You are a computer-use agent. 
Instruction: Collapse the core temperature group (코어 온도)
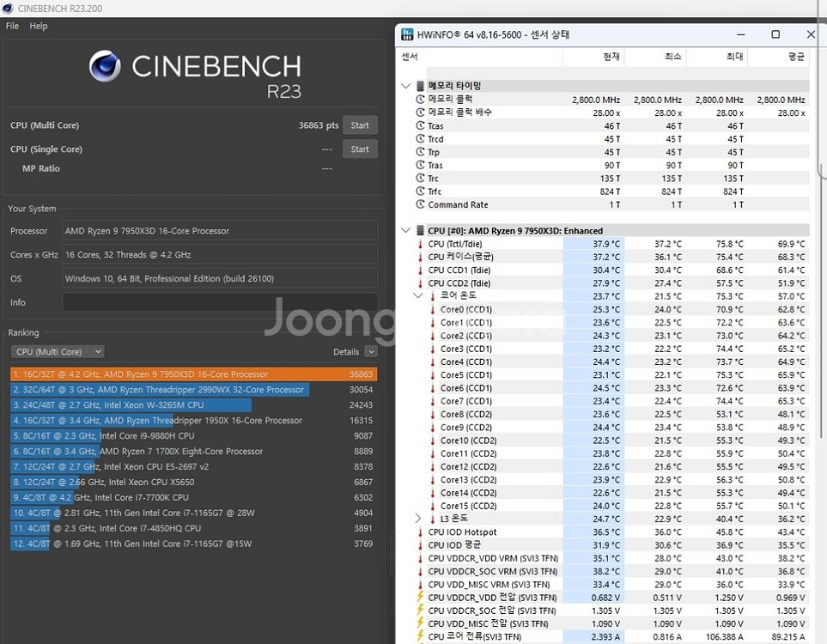click(x=418, y=296)
